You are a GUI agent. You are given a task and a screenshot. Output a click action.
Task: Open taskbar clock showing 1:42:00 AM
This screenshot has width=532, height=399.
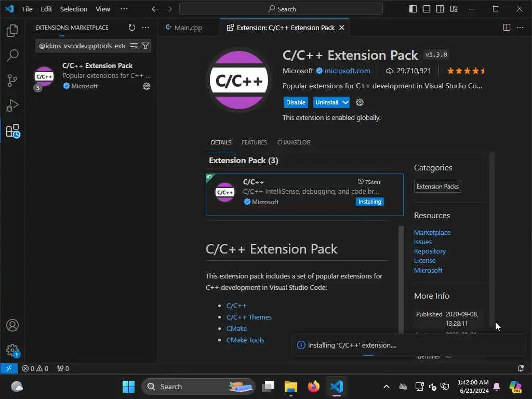[473, 387]
